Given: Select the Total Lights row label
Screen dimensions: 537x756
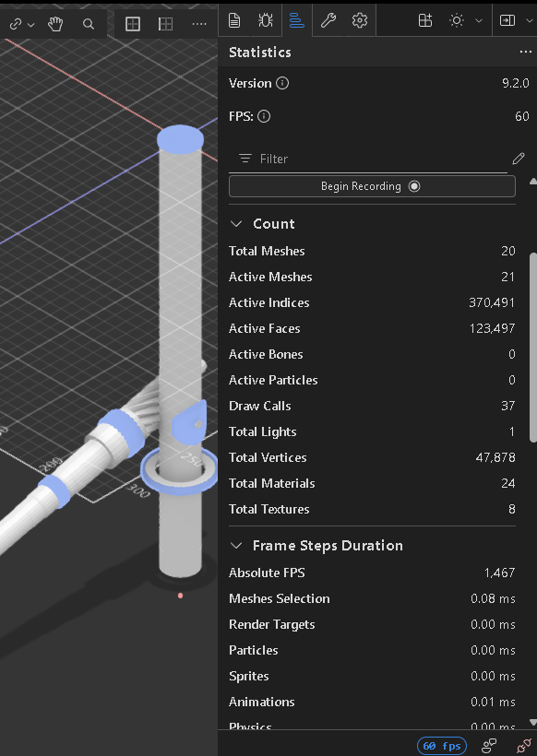Looking at the screenshot, I should (262, 431).
